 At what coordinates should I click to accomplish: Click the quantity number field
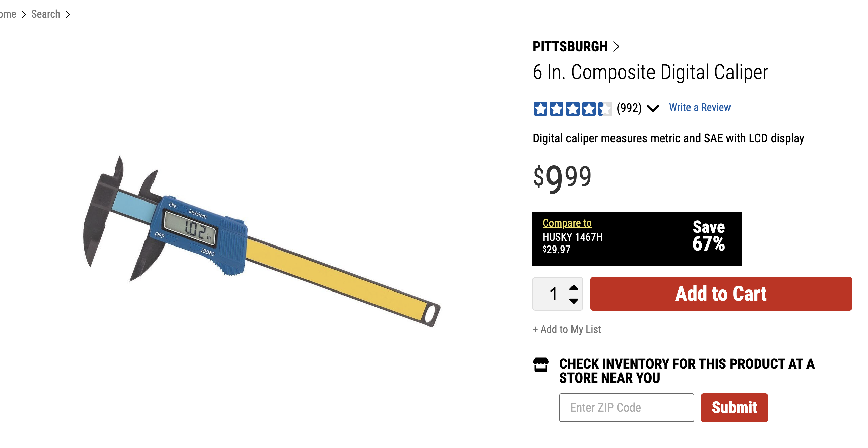553,294
